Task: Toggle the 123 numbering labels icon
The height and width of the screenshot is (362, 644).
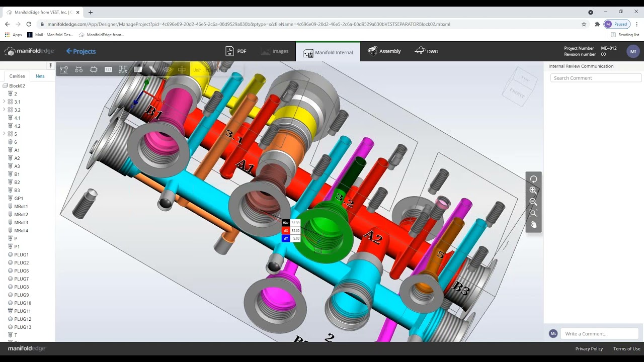Action: tap(108, 70)
